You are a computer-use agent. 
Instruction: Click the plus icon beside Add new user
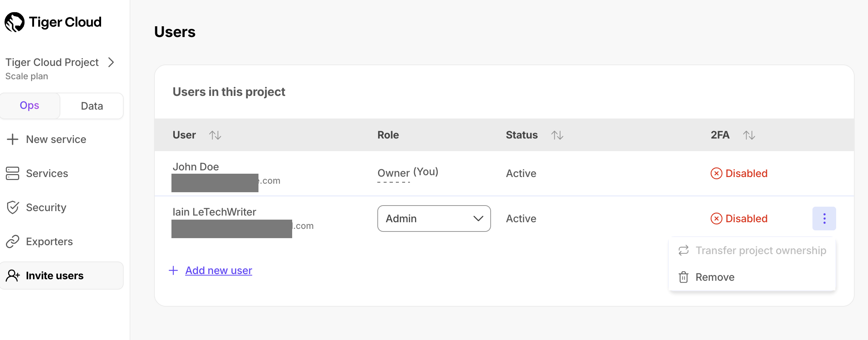pyautogui.click(x=173, y=270)
